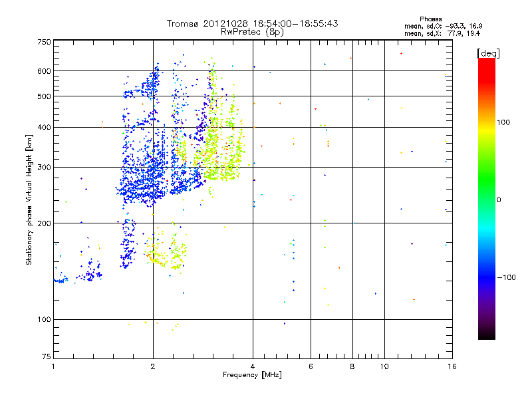
Task: Click the '16' frequency axis tick label
Action: coord(452,366)
